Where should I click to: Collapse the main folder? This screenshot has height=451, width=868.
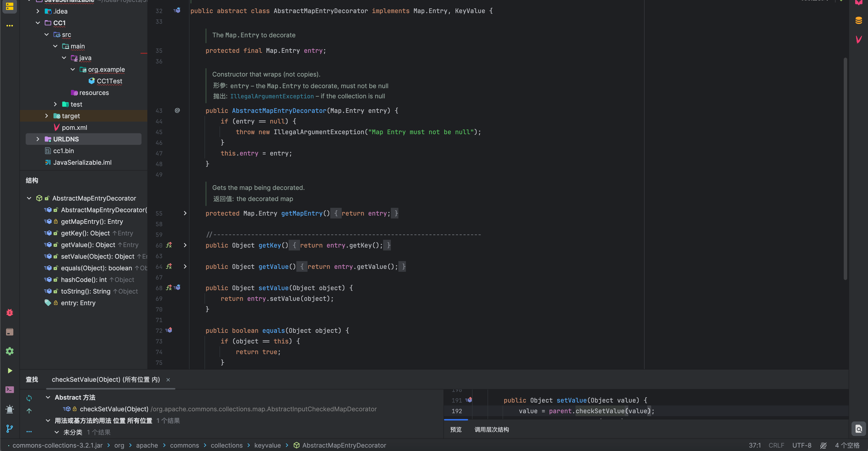point(55,46)
